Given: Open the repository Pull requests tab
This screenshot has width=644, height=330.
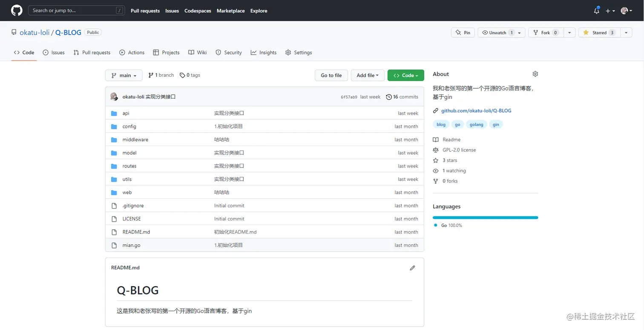Looking at the screenshot, I should [92, 52].
